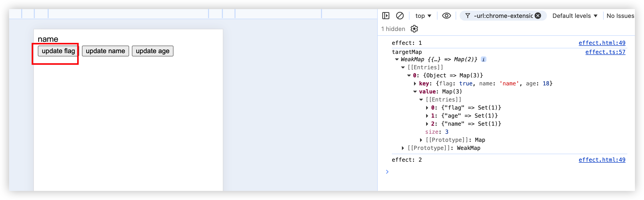Expand the "age" => Set(1) entry
The width and height of the screenshot is (644, 200).
tap(427, 116)
